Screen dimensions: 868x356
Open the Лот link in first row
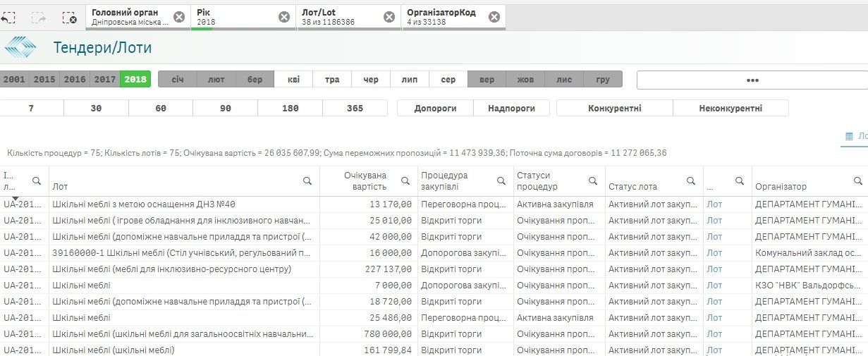tap(714, 204)
